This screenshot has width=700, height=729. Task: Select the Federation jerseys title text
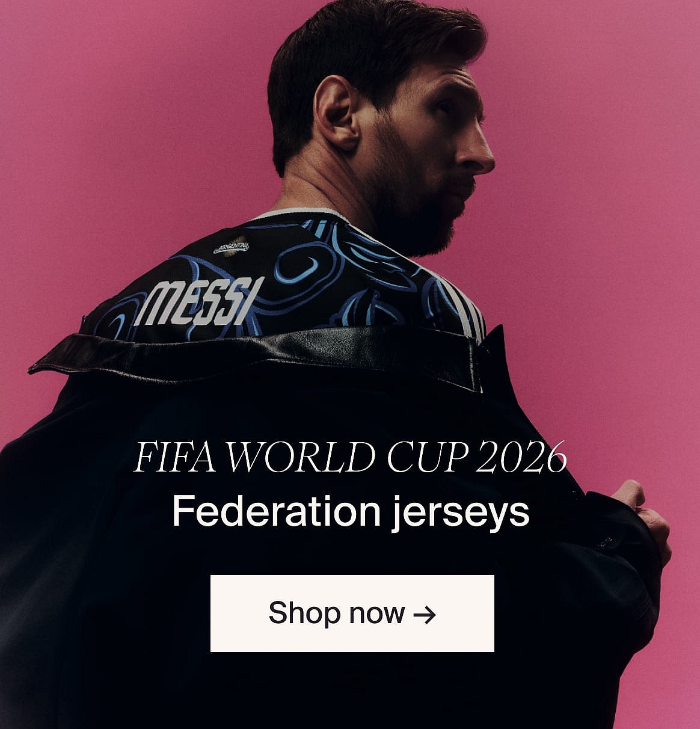coord(351,512)
